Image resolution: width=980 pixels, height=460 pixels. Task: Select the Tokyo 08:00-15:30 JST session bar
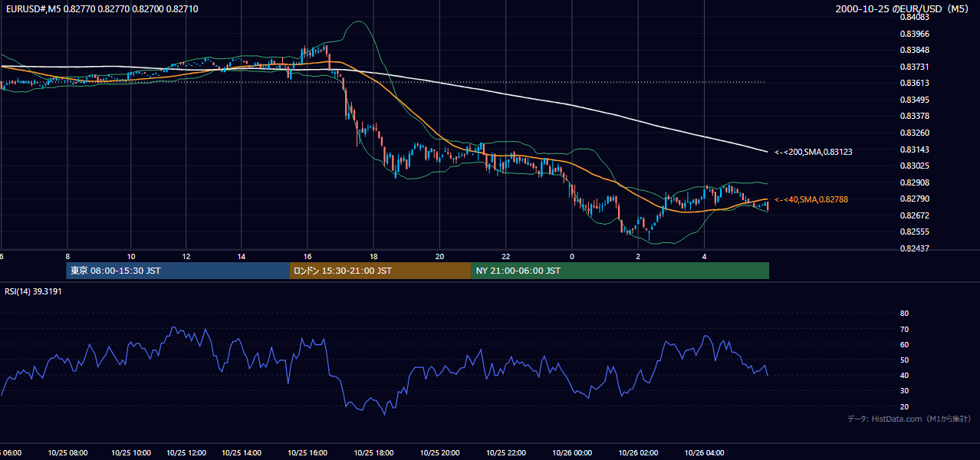pyautogui.click(x=178, y=271)
